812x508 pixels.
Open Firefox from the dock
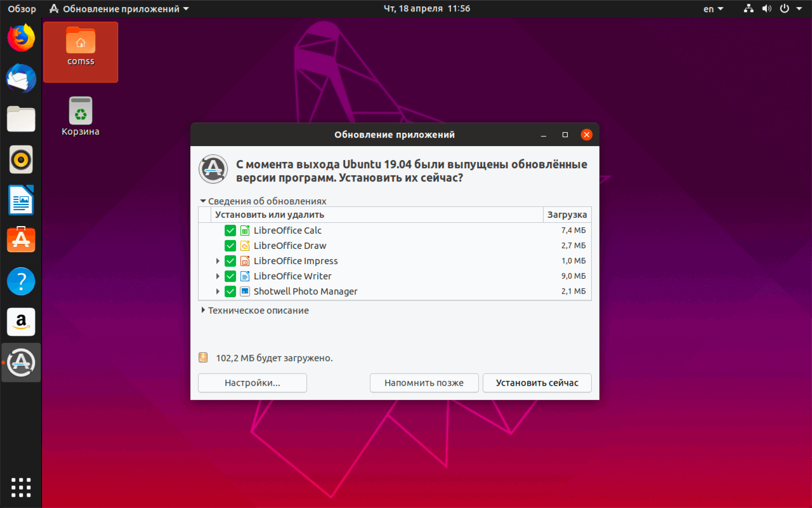point(21,37)
